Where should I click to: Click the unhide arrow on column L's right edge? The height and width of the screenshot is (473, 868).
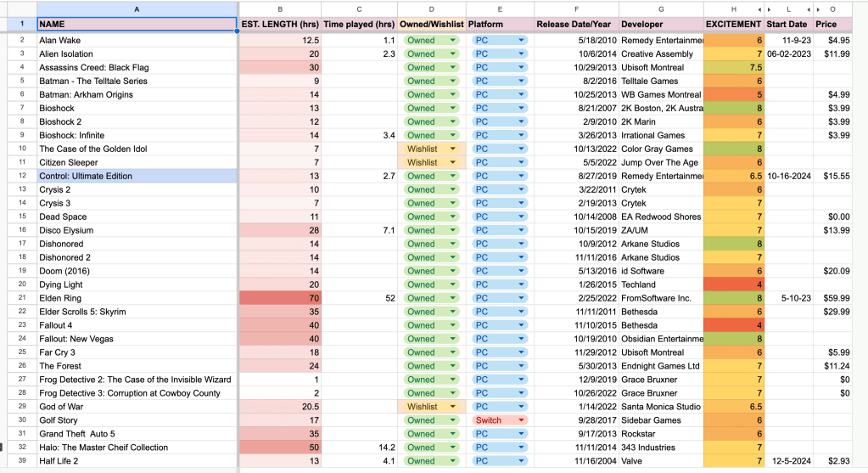807,8
